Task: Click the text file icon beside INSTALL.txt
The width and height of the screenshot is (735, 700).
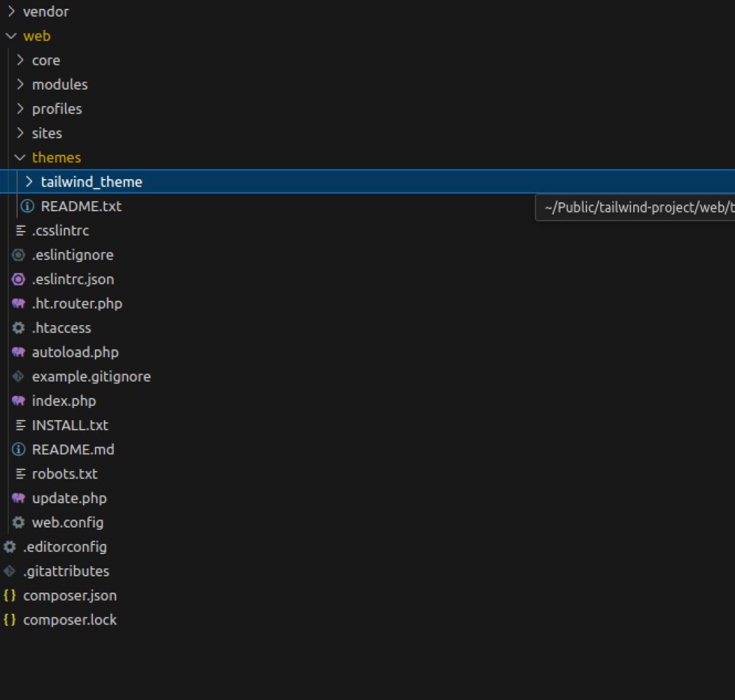Action: [18, 425]
